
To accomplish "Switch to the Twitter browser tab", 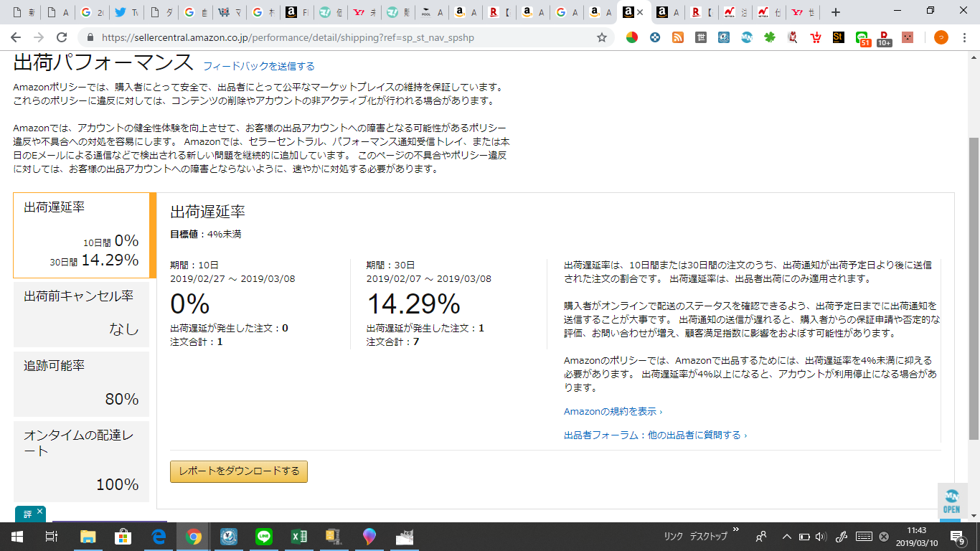I will click(126, 12).
